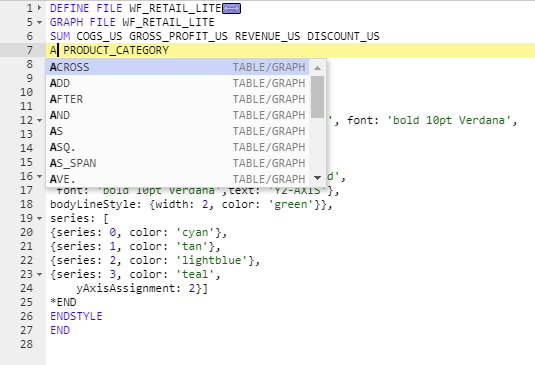Collapse the fold arrow at line 5

40,22
